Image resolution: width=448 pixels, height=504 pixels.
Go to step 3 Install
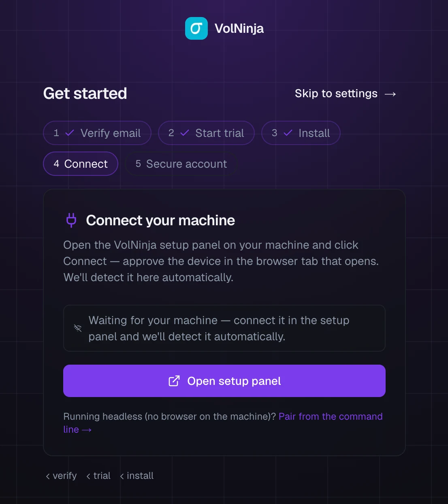(x=301, y=133)
